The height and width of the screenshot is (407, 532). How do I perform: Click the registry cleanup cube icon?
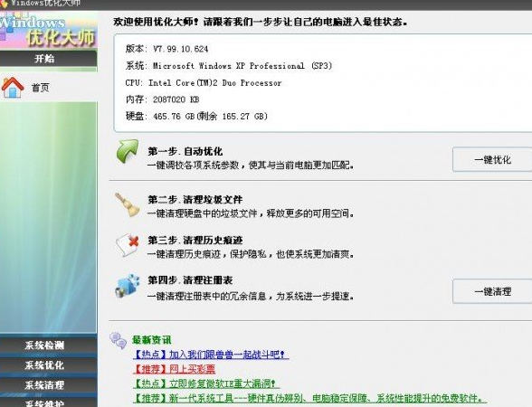[128, 286]
